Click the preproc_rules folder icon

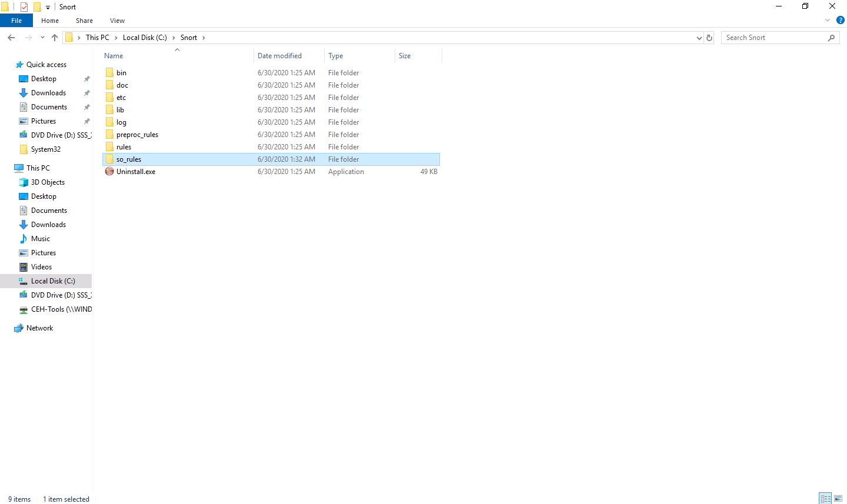click(109, 135)
